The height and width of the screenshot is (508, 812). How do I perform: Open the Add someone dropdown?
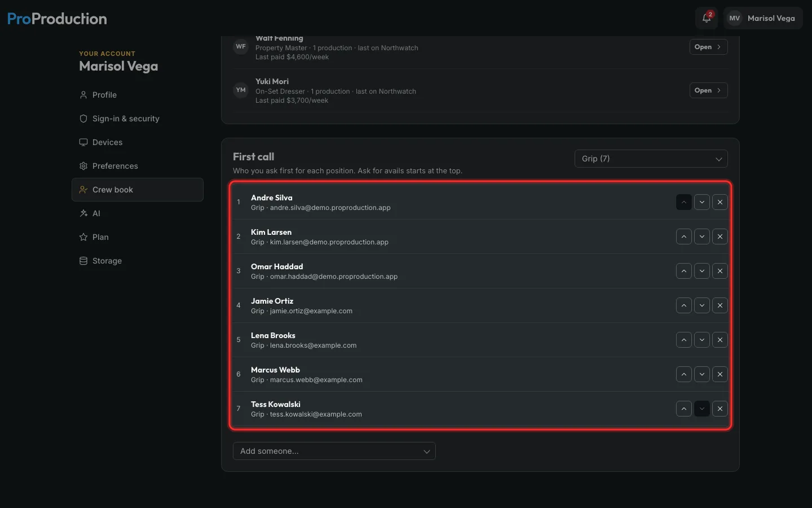click(334, 451)
